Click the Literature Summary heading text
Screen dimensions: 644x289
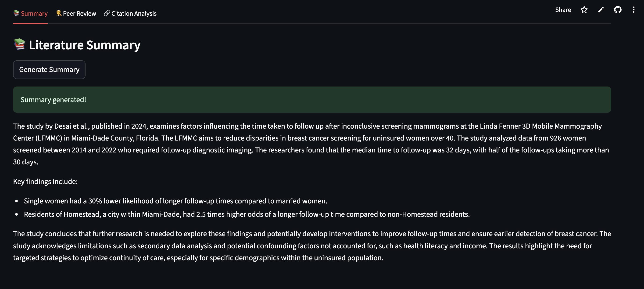(85, 45)
